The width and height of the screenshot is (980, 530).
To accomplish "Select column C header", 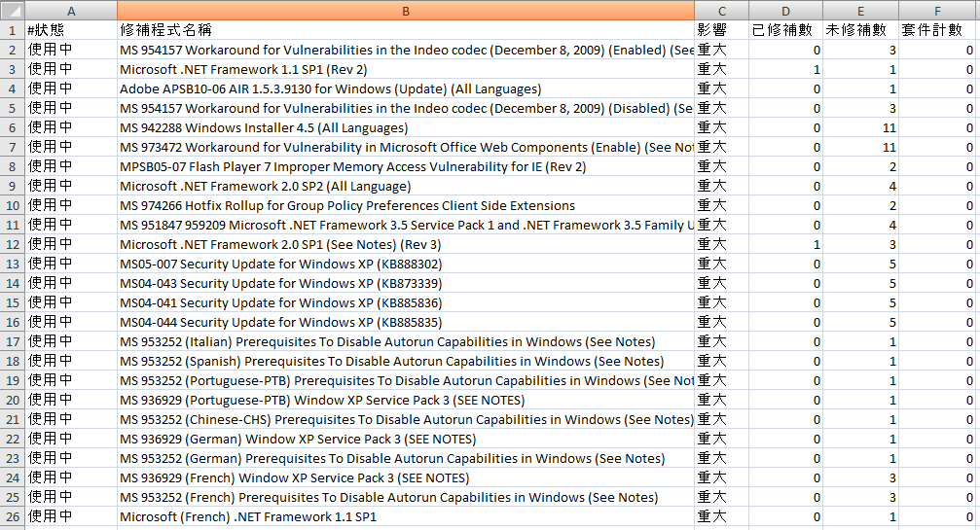I will click(x=722, y=11).
